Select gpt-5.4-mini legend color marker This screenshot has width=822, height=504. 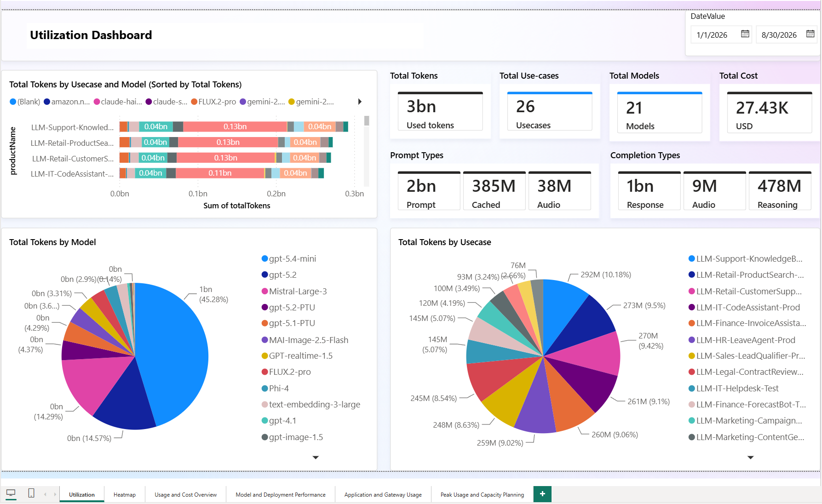[x=265, y=259]
